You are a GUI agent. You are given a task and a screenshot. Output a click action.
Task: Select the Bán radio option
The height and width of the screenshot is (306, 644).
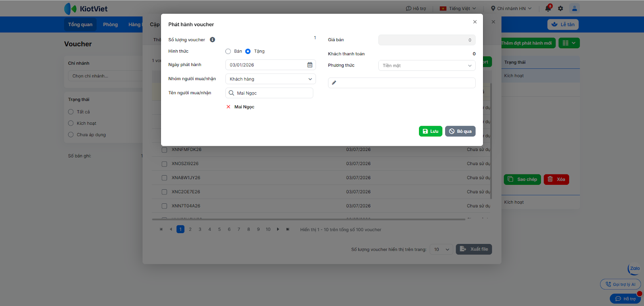click(x=228, y=51)
